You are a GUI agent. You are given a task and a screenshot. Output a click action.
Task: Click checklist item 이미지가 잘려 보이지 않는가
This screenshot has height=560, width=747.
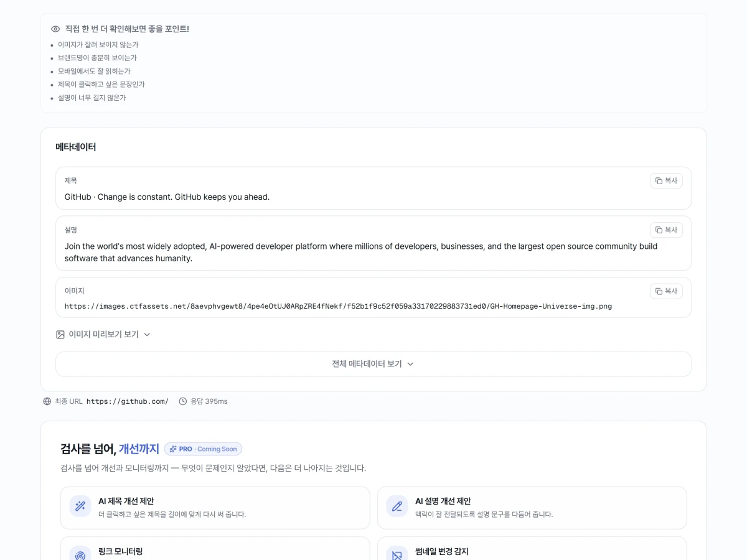[x=98, y=45]
